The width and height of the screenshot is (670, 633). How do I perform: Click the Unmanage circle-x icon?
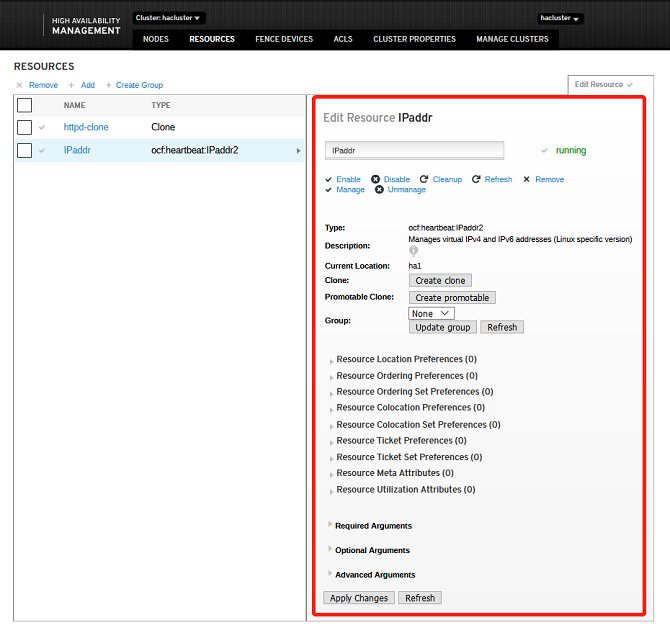(379, 189)
